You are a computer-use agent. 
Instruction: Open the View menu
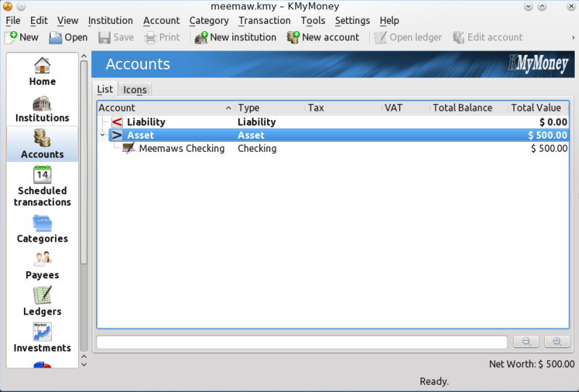pyautogui.click(x=67, y=21)
